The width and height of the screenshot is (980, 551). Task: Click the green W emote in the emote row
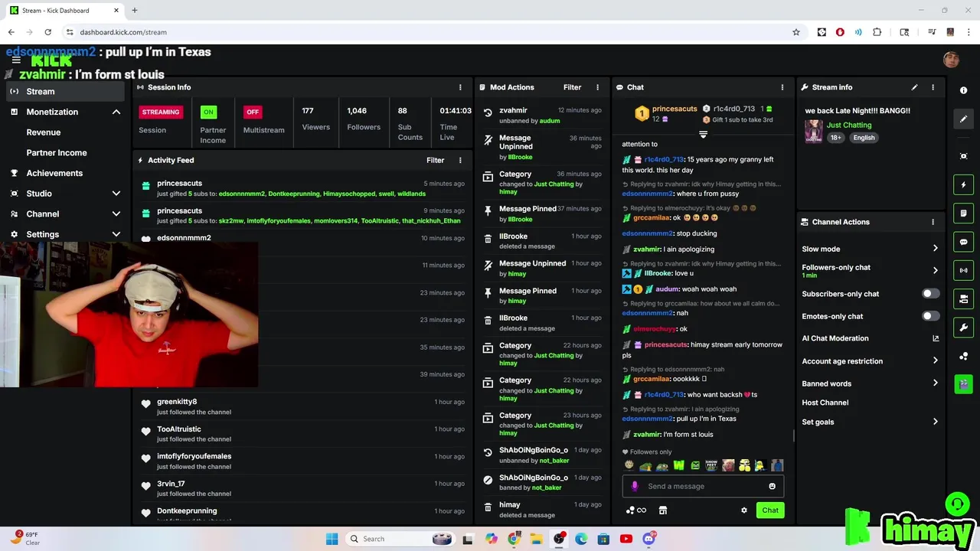(x=678, y=465)
